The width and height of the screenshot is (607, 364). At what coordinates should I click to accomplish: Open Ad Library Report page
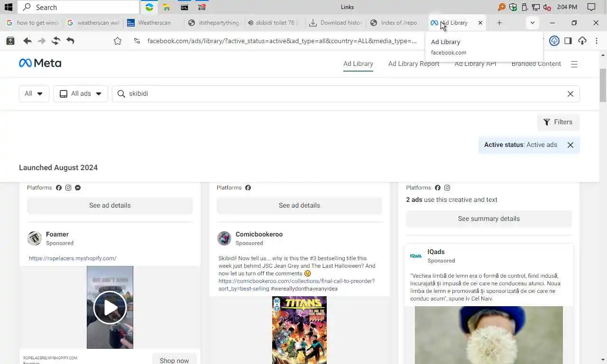click(x=414, y=64)
